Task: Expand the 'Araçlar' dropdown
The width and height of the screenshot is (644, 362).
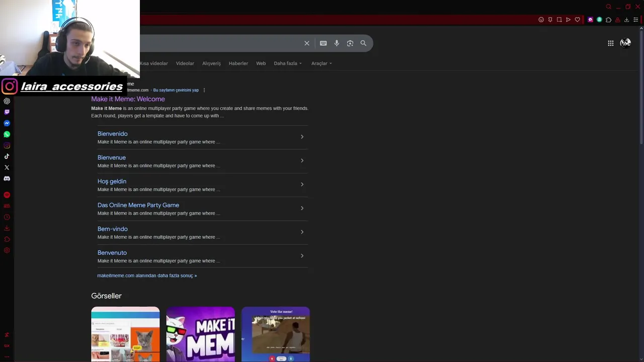Action: [321, 63]
